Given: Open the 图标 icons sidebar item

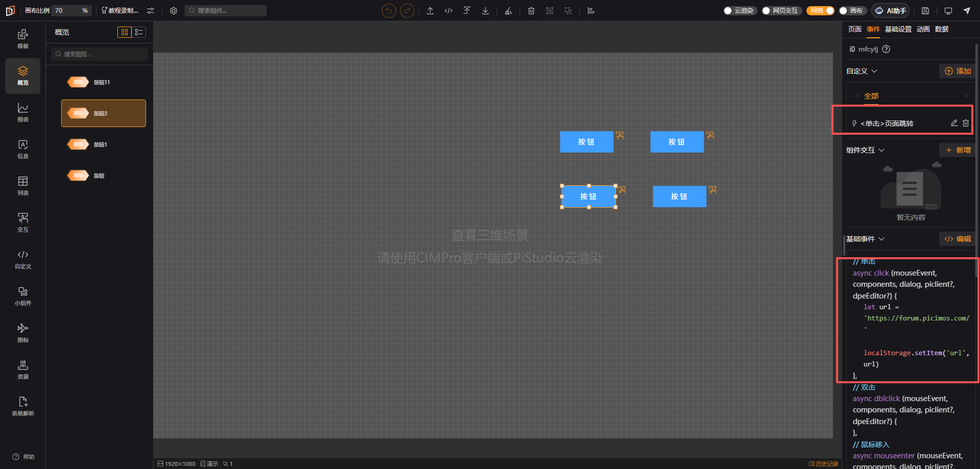Looking at the screenshot, I should [23, 333].
